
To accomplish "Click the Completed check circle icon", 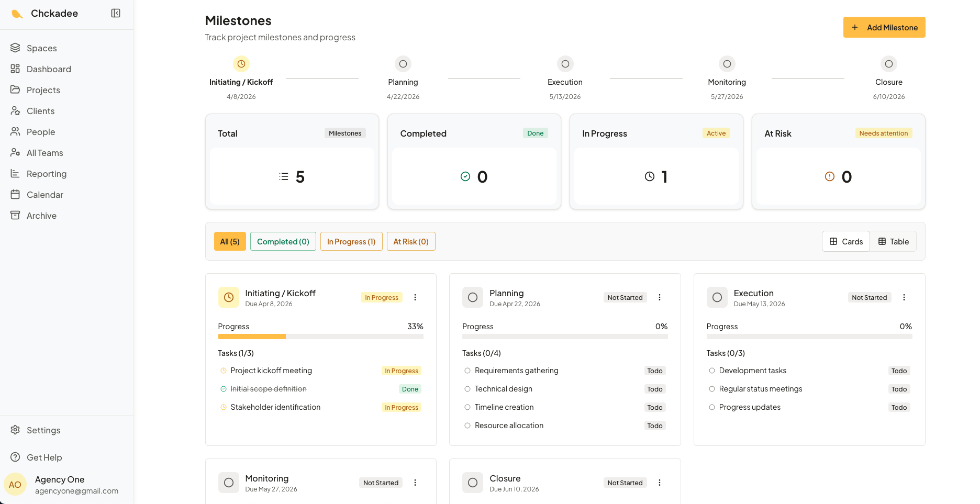I will point(465,176).
